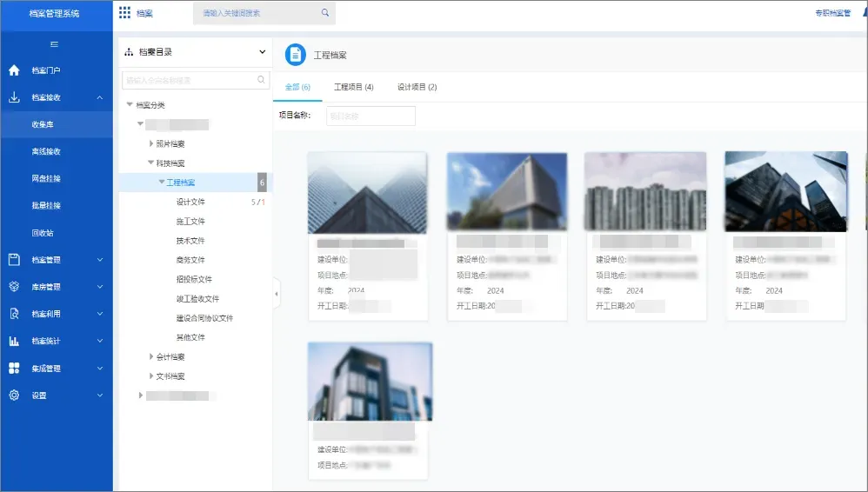This screenshot has height=492, width=868.
Task: Click the 档案统计 bar chart icon
Action: click(14, 341)
